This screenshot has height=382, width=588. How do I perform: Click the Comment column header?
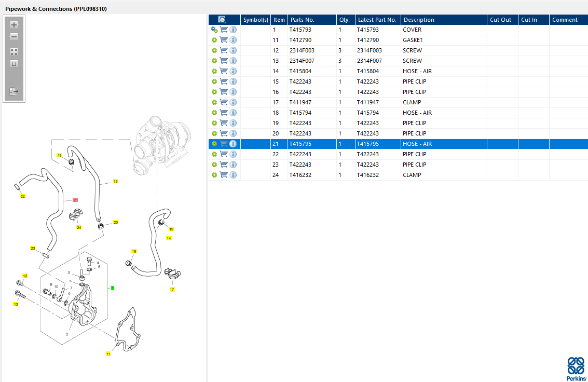tap(568, 20)
